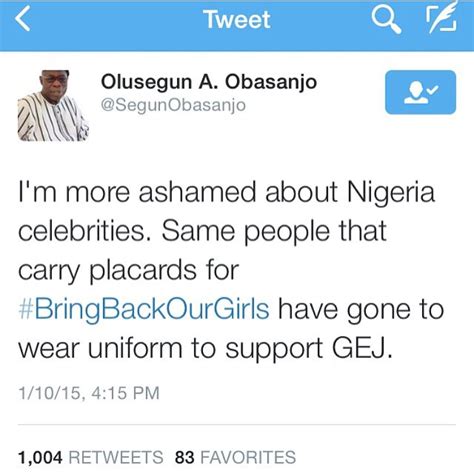The height and width of the screenshot is (474, 474).
Task: Go back using the left chevron
Action: click(x=23, y=19)
